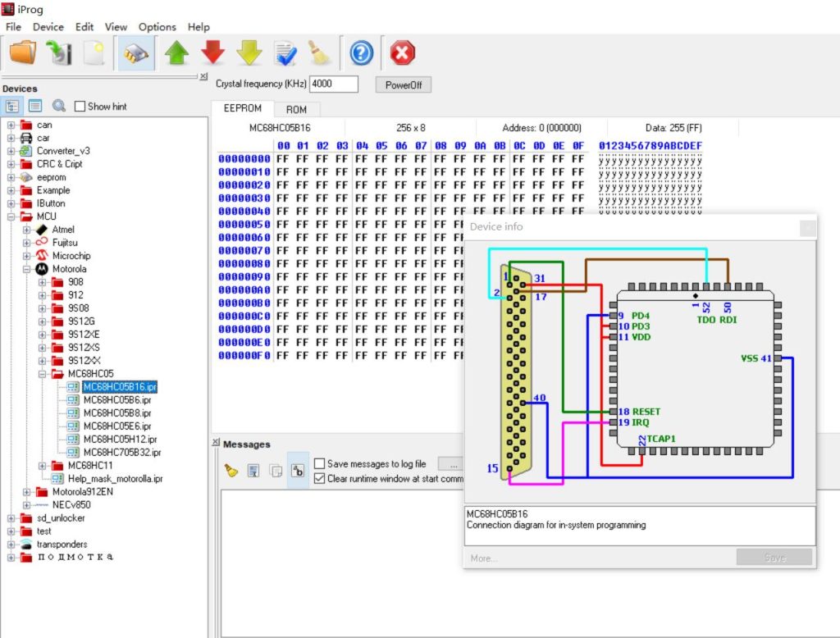Switch to the ROM tab
The width and height of the screenshot is (840, 638).
297,108
